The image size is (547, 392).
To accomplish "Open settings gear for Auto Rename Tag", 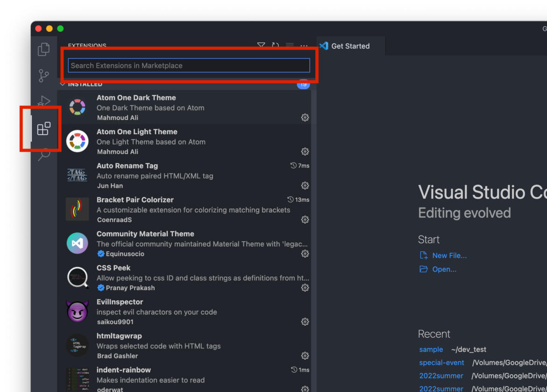I will pos(305,185).
